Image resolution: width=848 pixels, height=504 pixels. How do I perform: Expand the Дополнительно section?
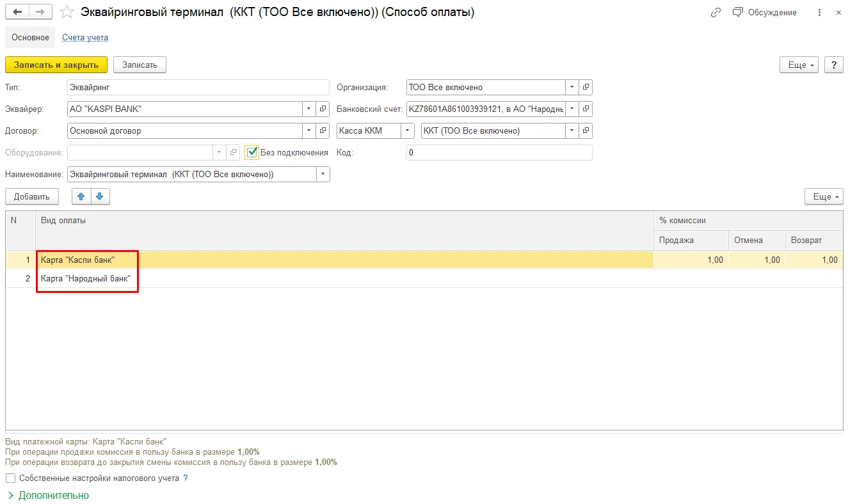(x=48, y=495)
